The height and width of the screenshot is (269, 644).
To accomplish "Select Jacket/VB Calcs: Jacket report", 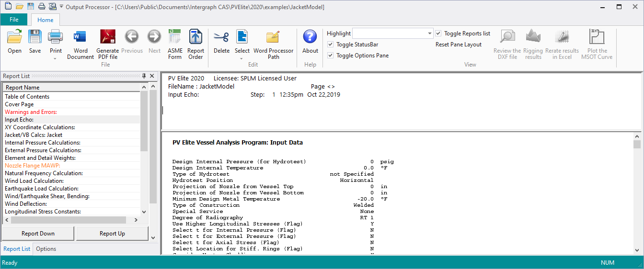I will [71, 135].
